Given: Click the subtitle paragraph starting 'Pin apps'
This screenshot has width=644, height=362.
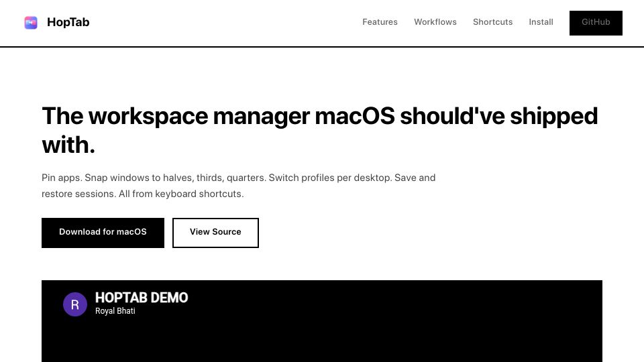Looking at the screenshot, I should (239, 186).
